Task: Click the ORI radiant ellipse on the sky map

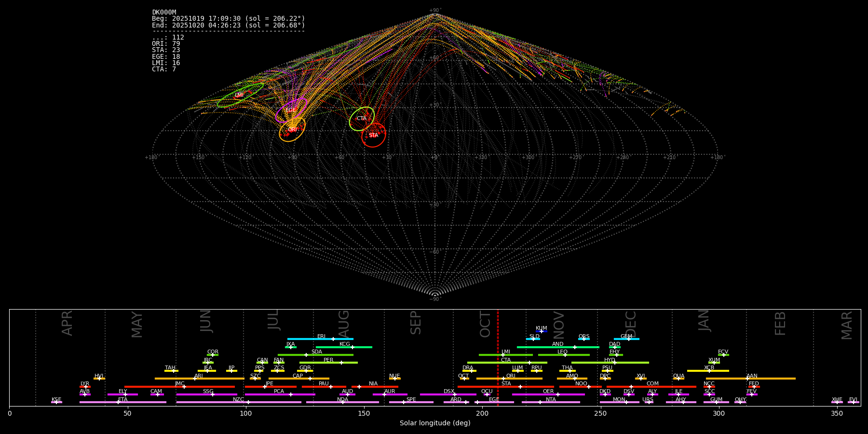Action: [292, 130]
